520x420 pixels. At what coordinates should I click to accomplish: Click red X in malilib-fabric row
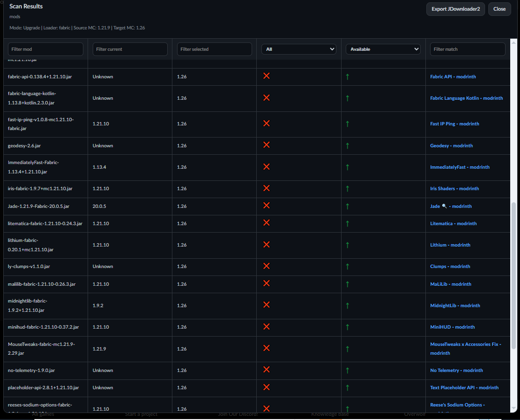pyautogui.click(x=267, y=283)
